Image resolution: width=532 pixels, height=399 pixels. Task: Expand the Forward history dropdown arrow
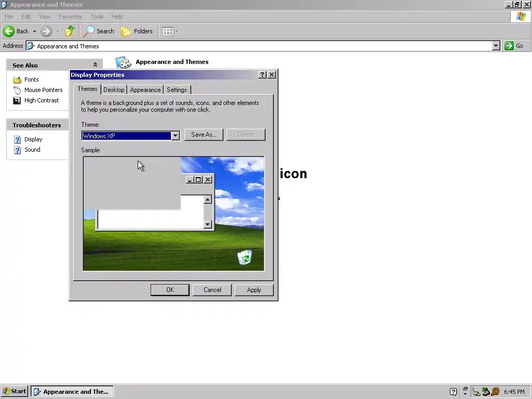58,32
